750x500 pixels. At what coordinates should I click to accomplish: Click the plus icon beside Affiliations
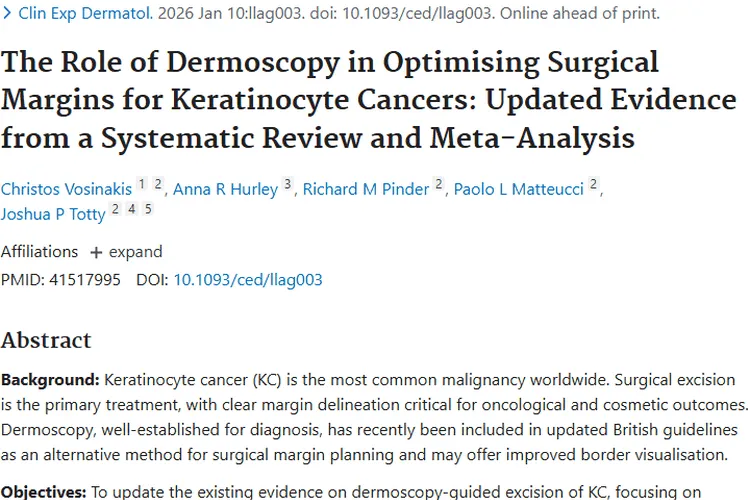[96, 252]
